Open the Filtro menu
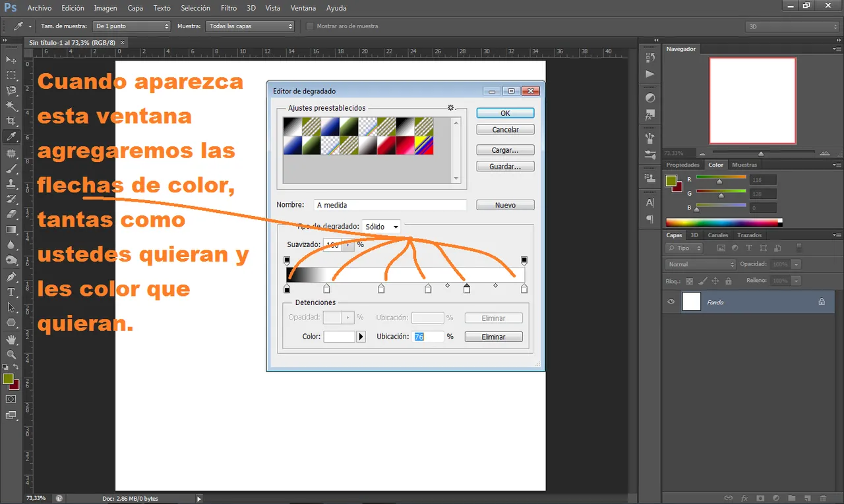This screenshot has width=844, height=504. point(229,8)
